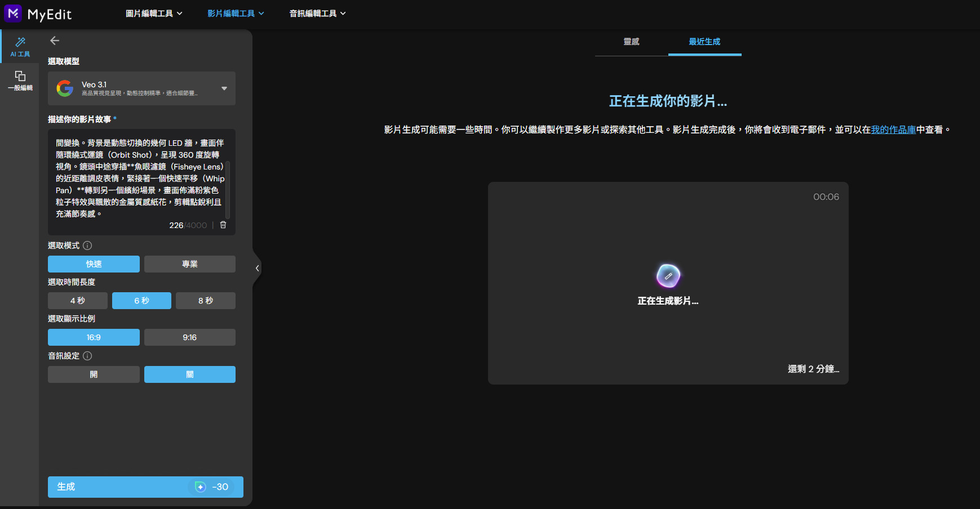Enable audio by selecting 開
The image size is (980, 509).
point(94,374)
